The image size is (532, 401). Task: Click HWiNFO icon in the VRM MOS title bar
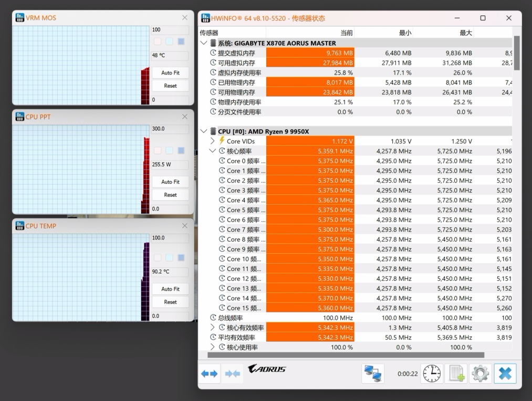(19, 18)
